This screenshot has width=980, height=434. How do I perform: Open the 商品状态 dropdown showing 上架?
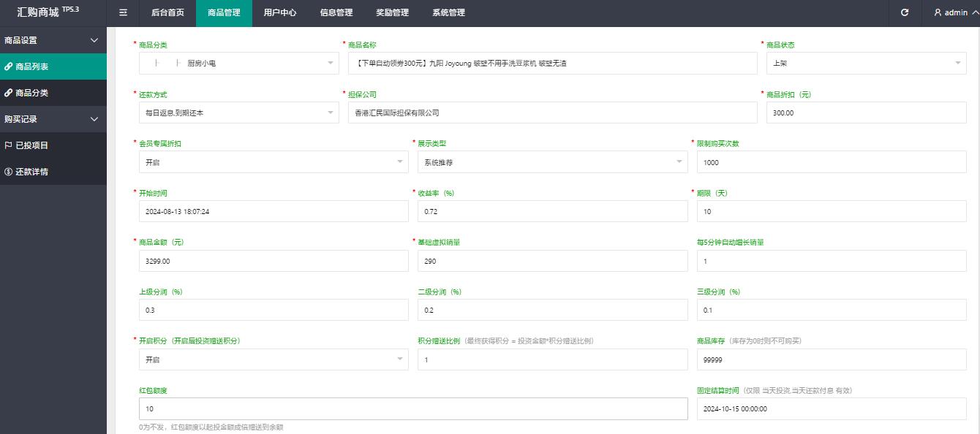tap(867, 64)
